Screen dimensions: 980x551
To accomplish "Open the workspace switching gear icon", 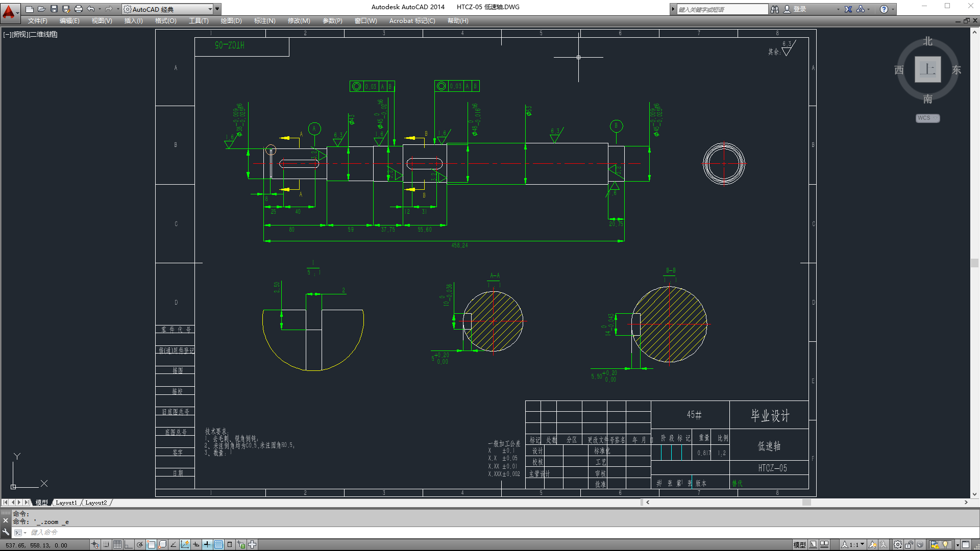I will [897, 545].
